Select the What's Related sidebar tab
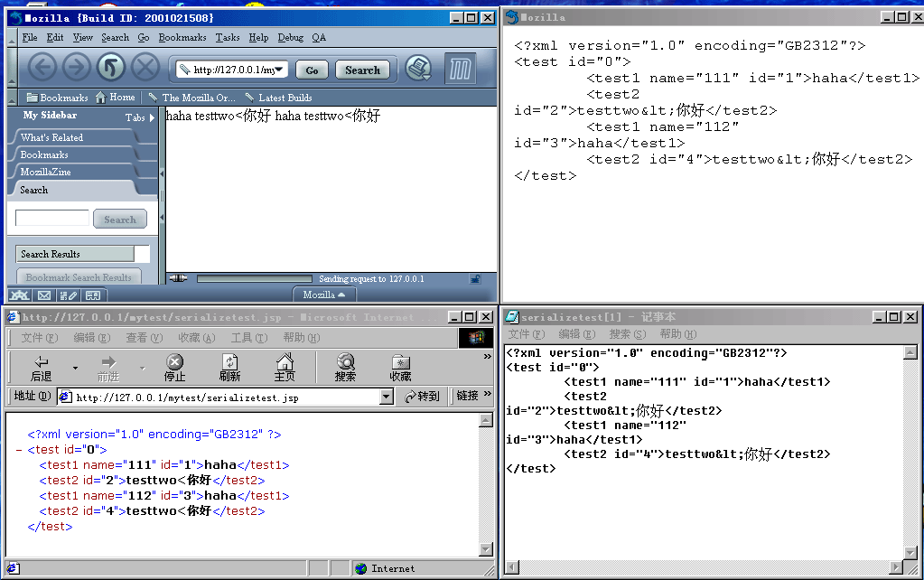The image size is (924, 580). [x=74, y=137]
